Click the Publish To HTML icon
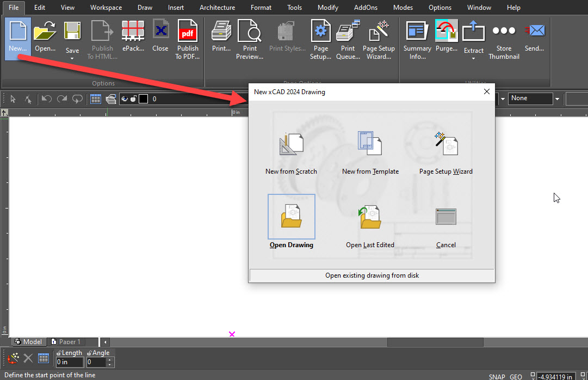The height and width of the screenshot is (380, 588). 102,39
